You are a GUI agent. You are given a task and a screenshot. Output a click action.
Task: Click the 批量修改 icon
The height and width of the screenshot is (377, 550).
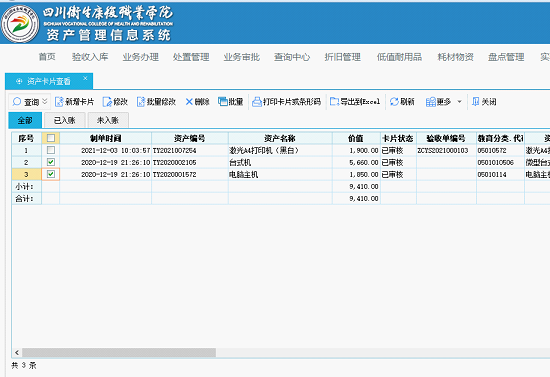[141, 102]
